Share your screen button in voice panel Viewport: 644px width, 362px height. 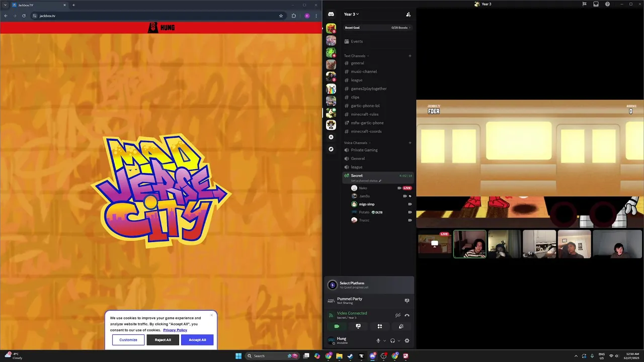[358, 326]
